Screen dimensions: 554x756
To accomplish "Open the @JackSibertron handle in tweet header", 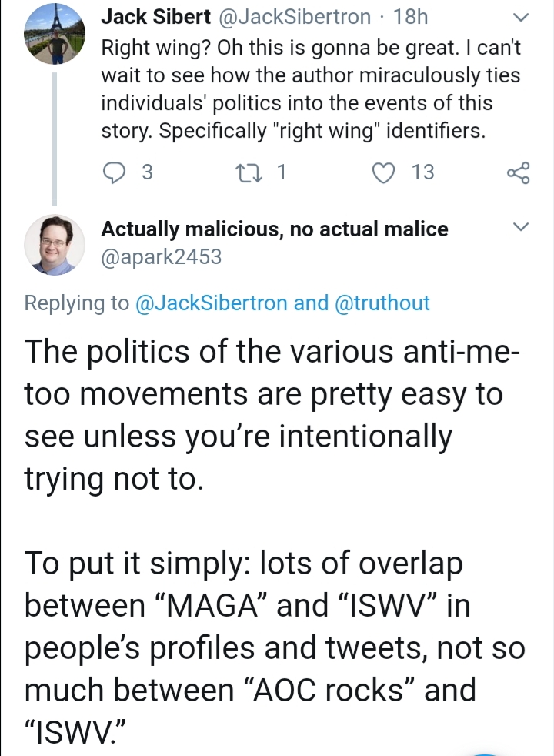I will click(x=295, y=17).
